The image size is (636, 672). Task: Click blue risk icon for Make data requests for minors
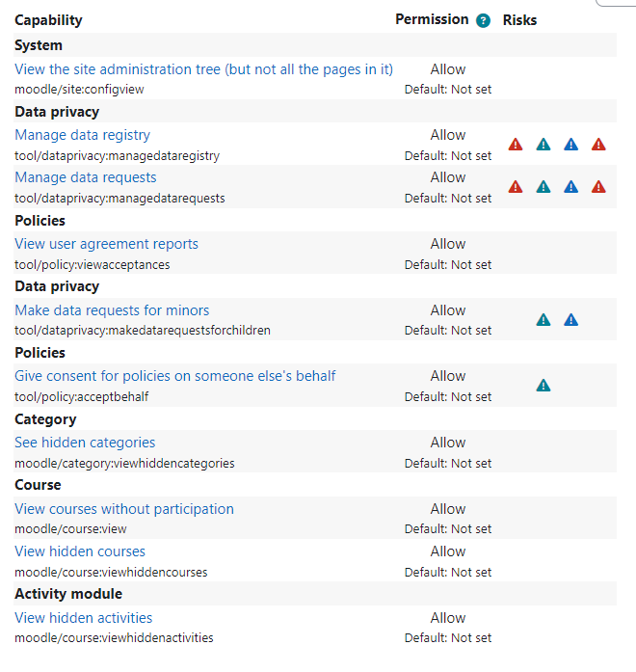pos(570,320)
